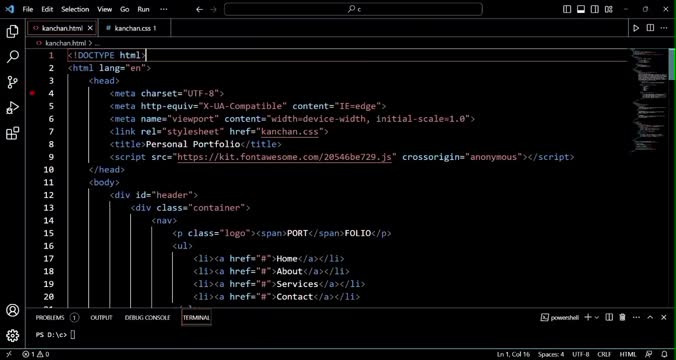
Task: Click the remote window status icon
Action: tap(9, 354)
